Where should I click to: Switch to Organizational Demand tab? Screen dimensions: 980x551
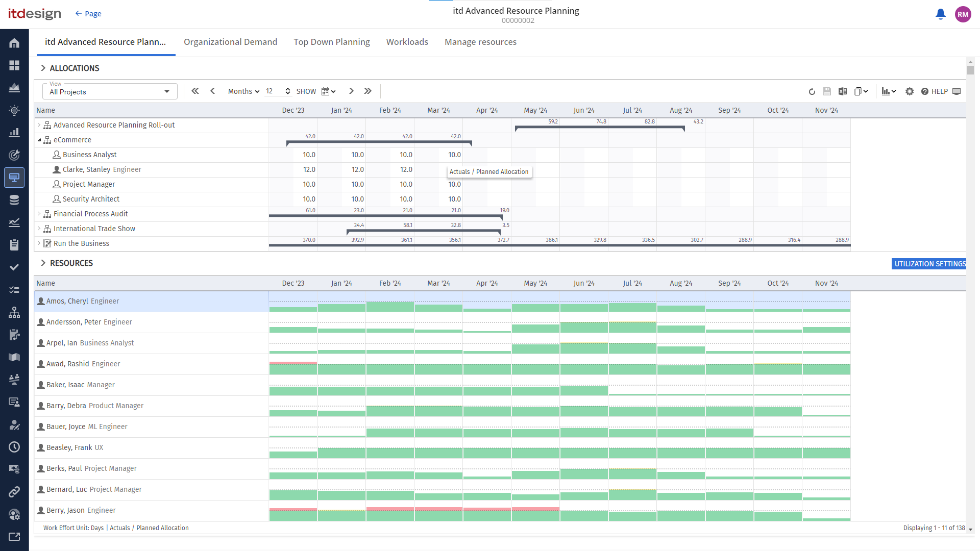point(230,42)
